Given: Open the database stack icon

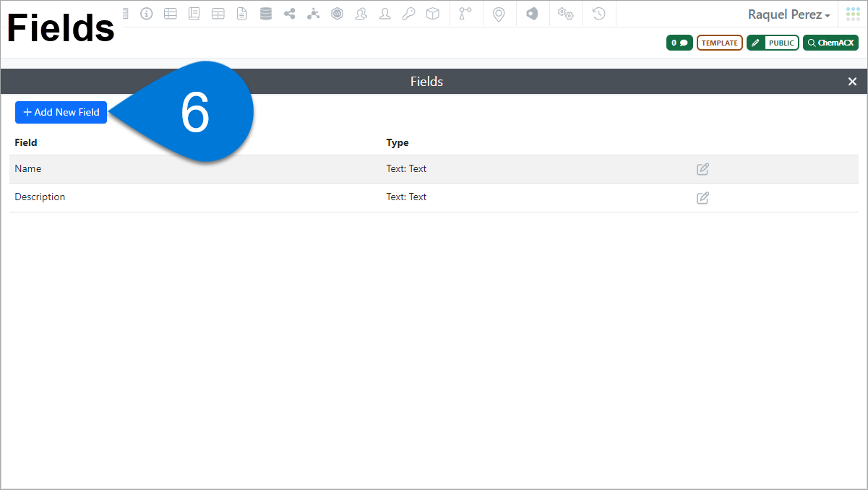Looking at the screenshot, I should coord(266,14).
